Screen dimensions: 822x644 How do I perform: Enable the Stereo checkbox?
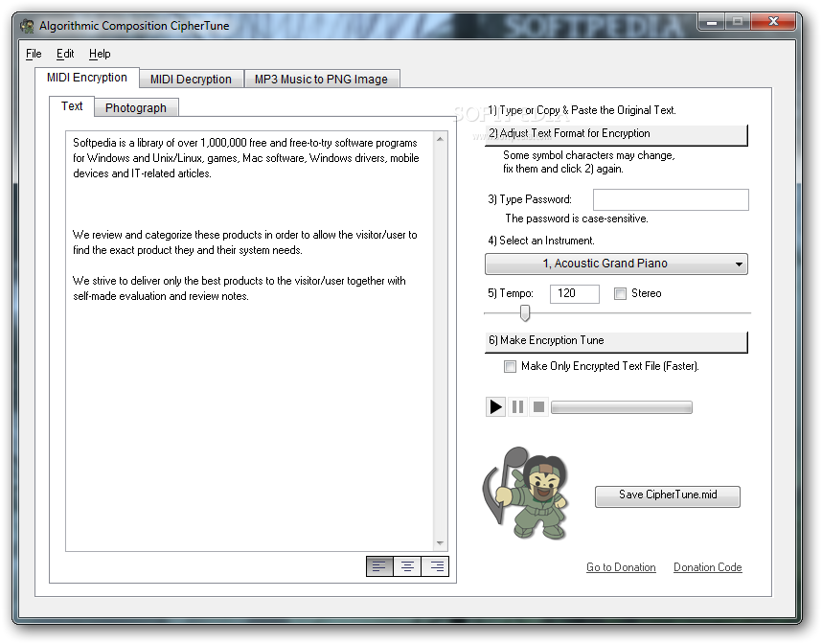pyautogui.click(x=620, y=293)
